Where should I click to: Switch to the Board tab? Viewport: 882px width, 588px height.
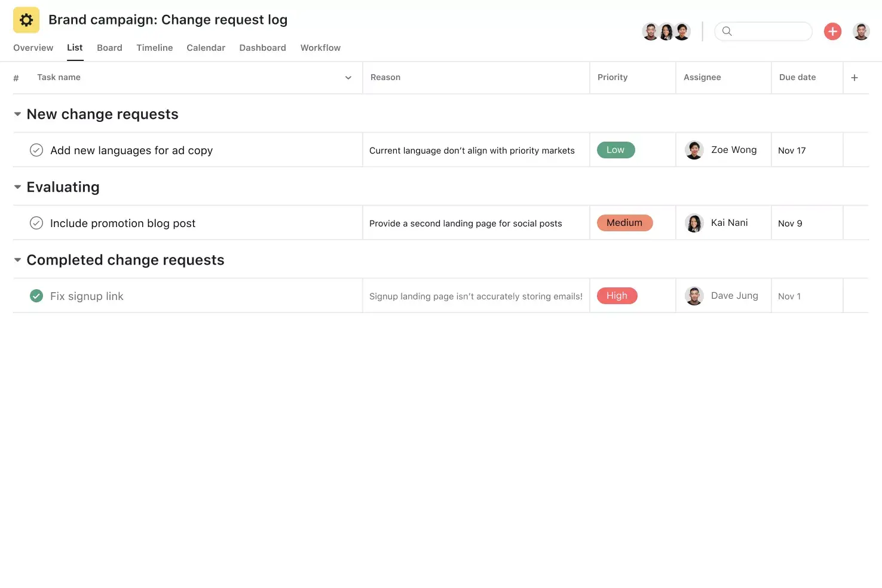tap(109, 48)
